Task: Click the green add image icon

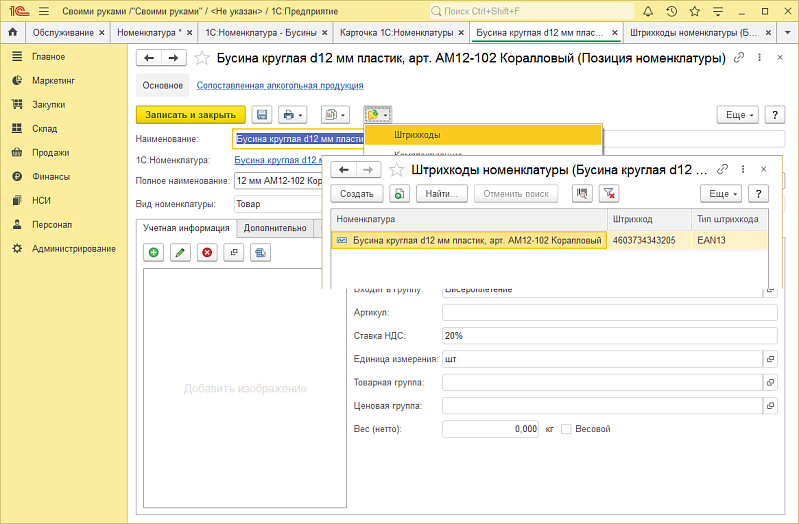Action: (154, 253)
